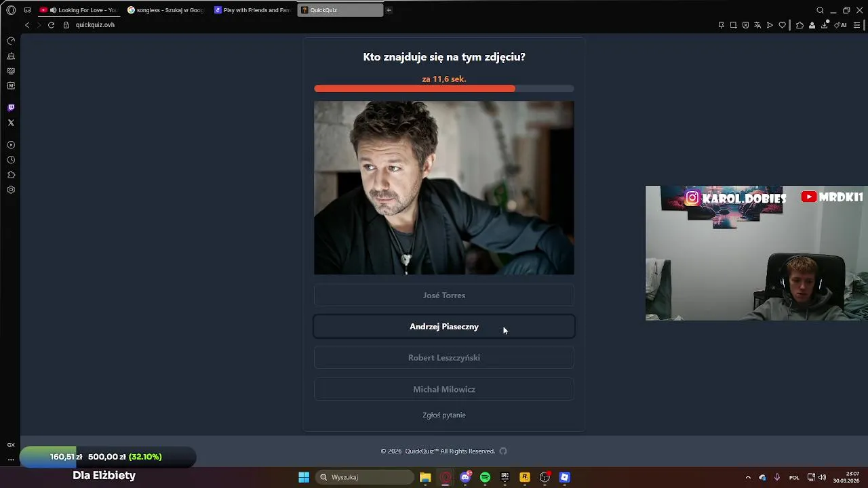Viewport: 868px width, 488px height.
Task: Open the GX Control speedometer sidebar icon
Action: pos(11,41)
